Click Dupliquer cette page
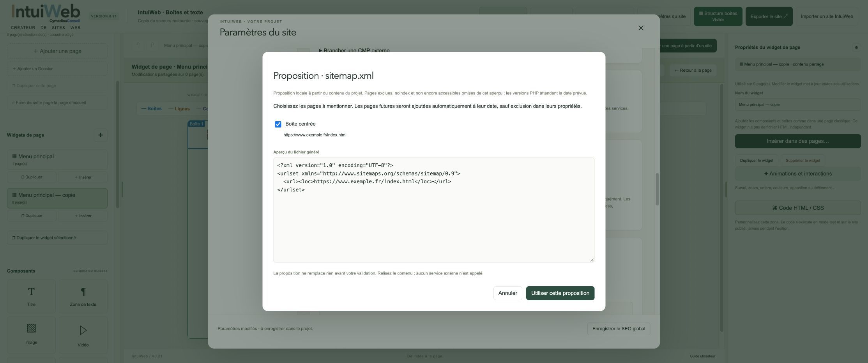This screenshot has width=868, height=363. tap(57, 86)
